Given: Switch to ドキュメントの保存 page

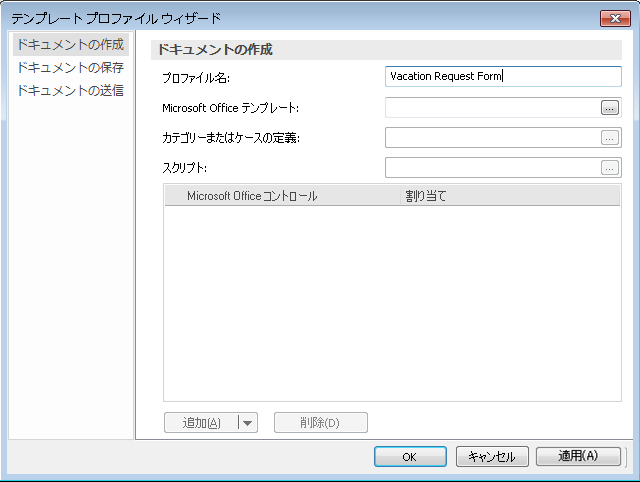Looking at the screenshot, I should click(x=70, y=67).
